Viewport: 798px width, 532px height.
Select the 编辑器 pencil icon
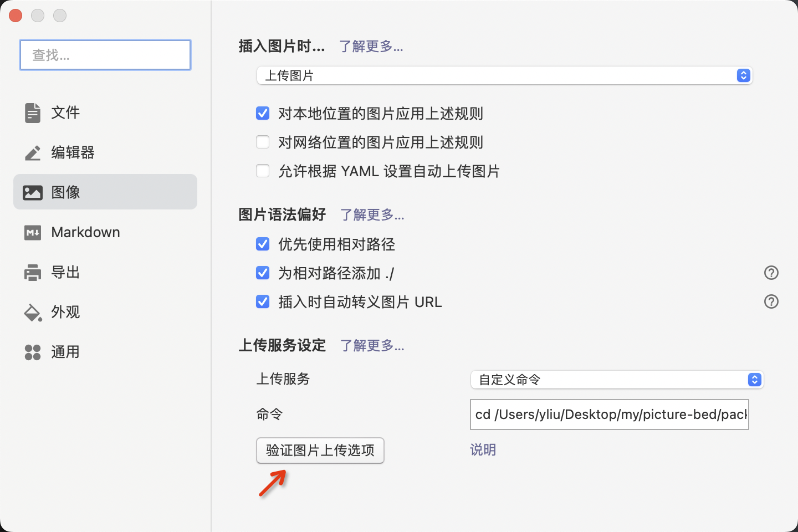[x=32, y=152]
